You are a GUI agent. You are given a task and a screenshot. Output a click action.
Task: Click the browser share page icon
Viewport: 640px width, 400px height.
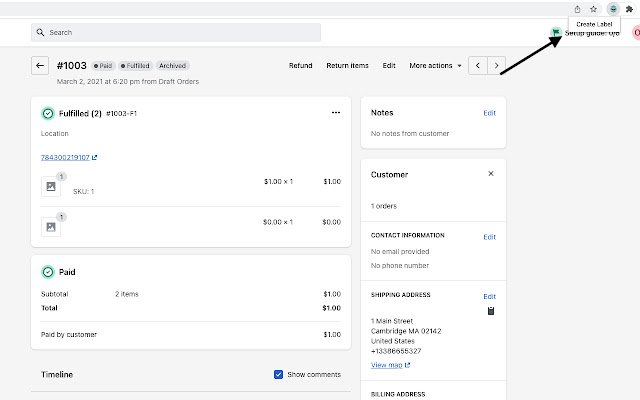[577, 8]
